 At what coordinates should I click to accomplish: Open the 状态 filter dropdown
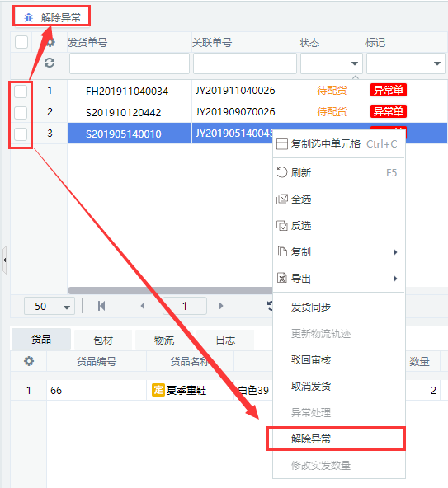(x=332, y=63)
